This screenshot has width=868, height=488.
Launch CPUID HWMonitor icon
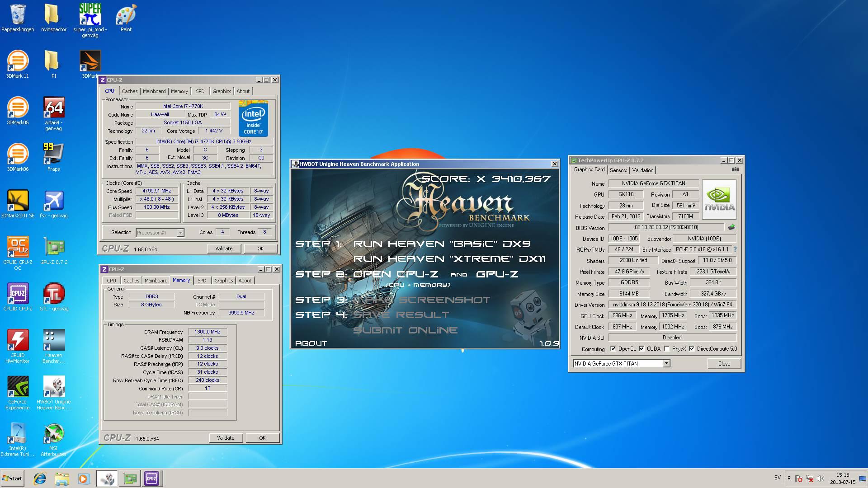pos(18,340)
